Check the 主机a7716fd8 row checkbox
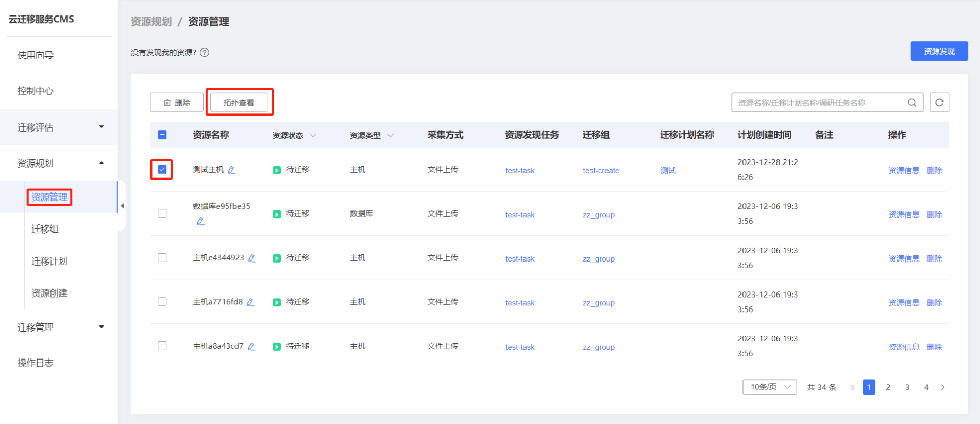The width and height of the screenshot is (980, 424). [x=162, y=302]
